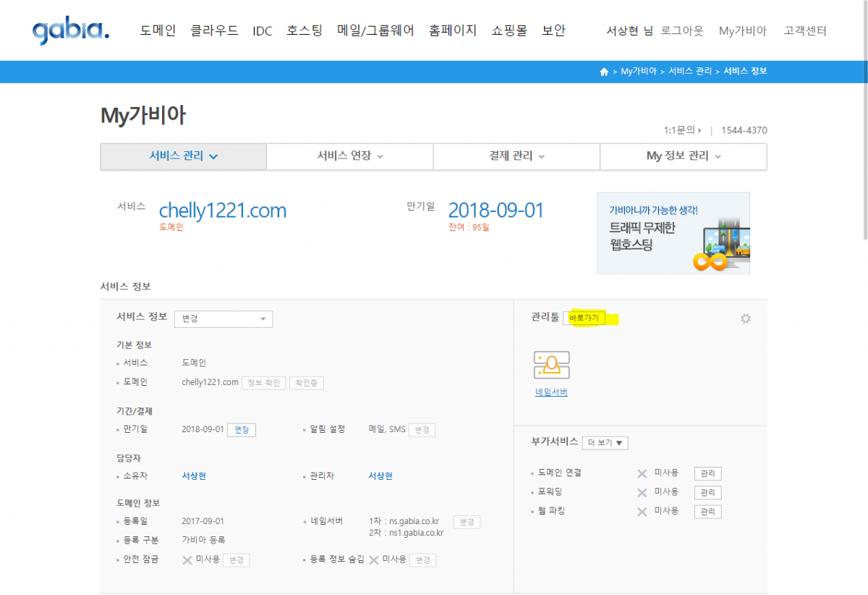Click the 트래픽 무제한 웹호스팅 banner

coord(673,233)
